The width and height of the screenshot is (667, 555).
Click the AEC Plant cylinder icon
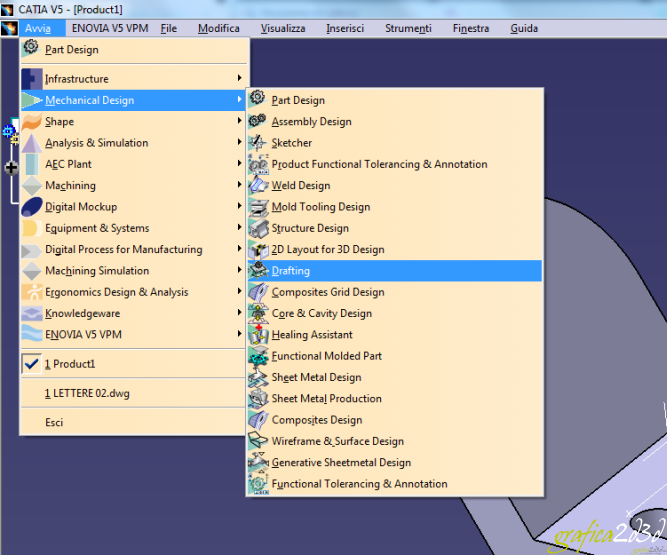(32, 164)
